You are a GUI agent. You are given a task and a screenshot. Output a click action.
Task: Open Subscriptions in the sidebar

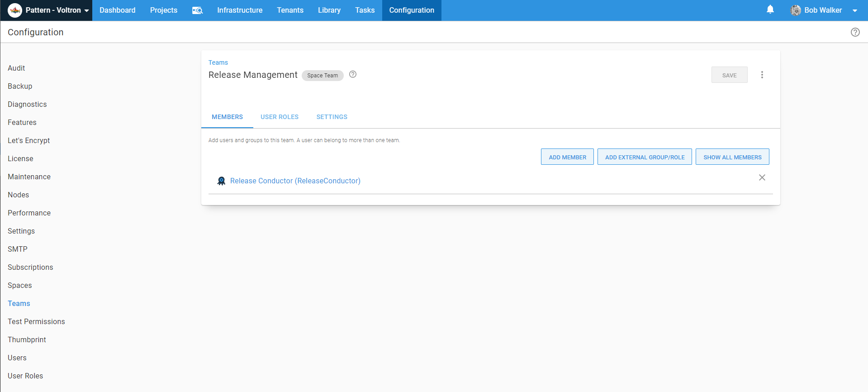pyautogui.click(x=30, y=267)
